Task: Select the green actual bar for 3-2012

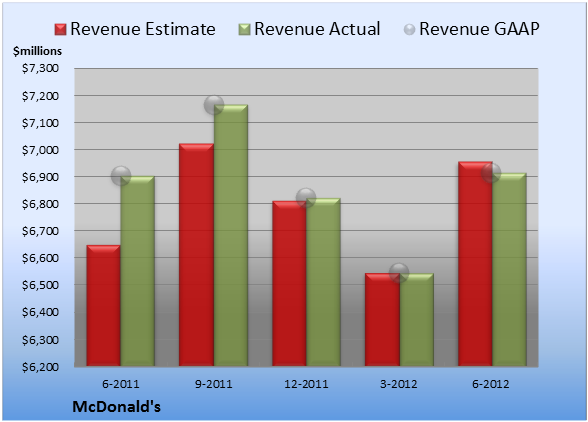Action: tap(416, 320)
